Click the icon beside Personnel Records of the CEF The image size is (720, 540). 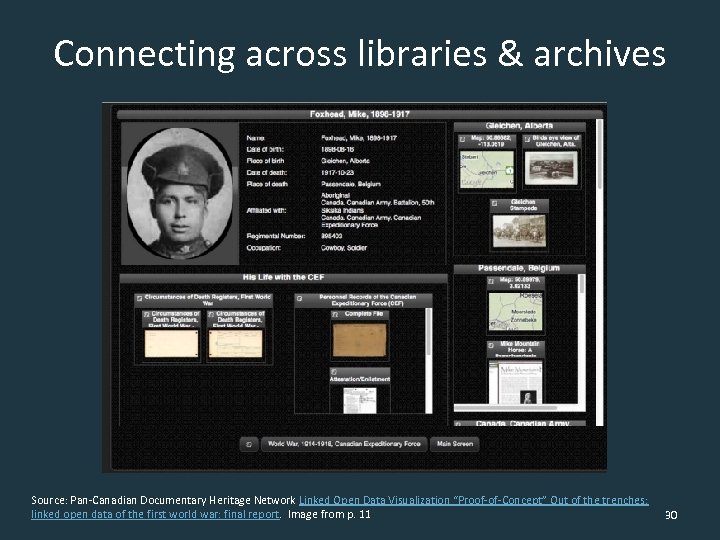(299, 298)
